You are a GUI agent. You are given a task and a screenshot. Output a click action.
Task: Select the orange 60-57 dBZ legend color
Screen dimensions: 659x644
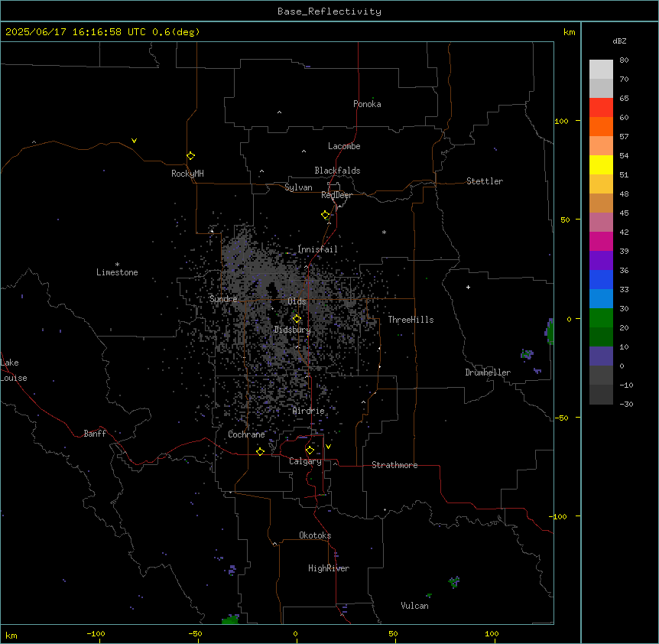click(x=601, y=126)
